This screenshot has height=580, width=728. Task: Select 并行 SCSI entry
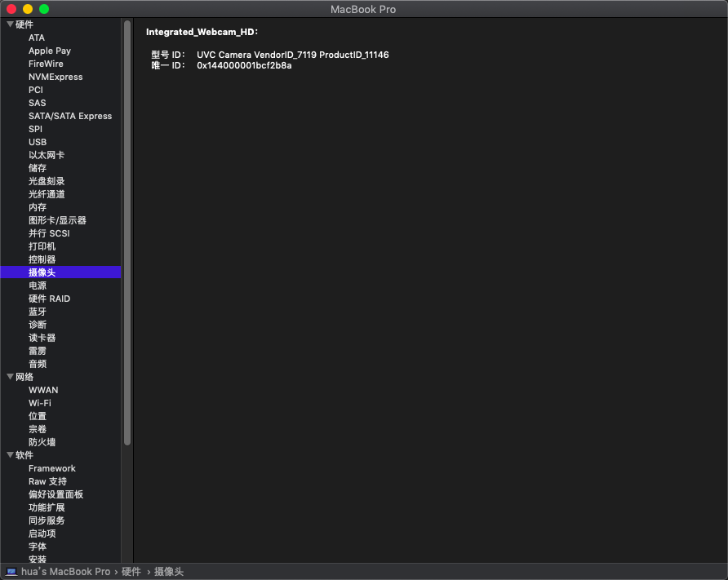tap(49, 233)
